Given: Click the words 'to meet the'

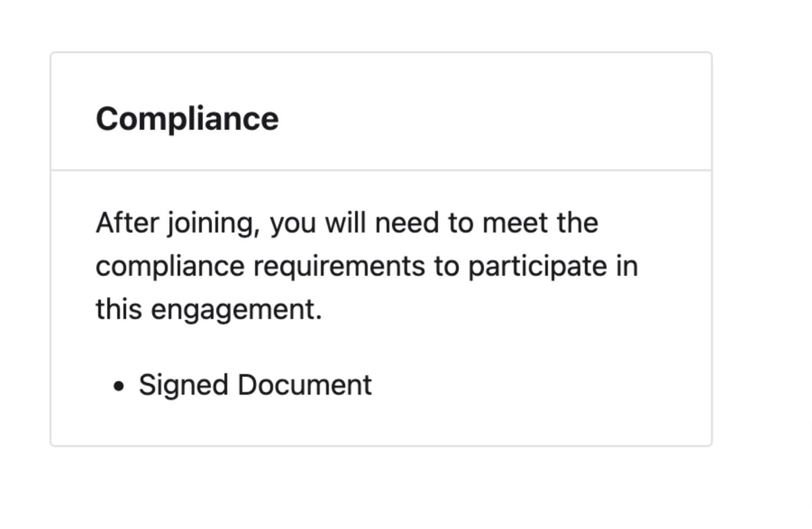Looking at the screenshot, I should click(523, 223).
